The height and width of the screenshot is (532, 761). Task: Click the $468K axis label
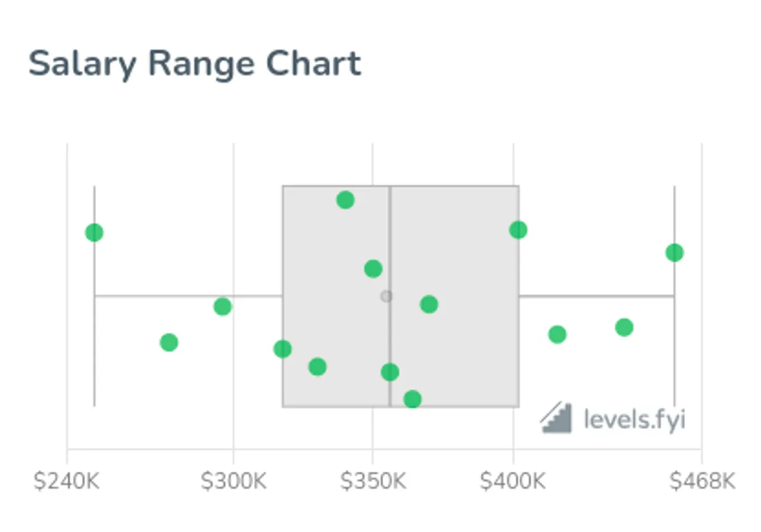tap(703, 482)
